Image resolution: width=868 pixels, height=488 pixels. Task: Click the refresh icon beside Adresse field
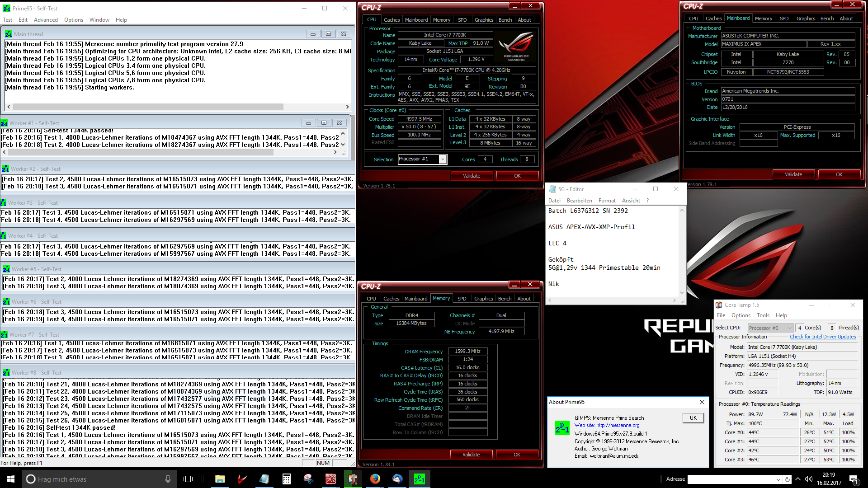click(x=788, y=479)
